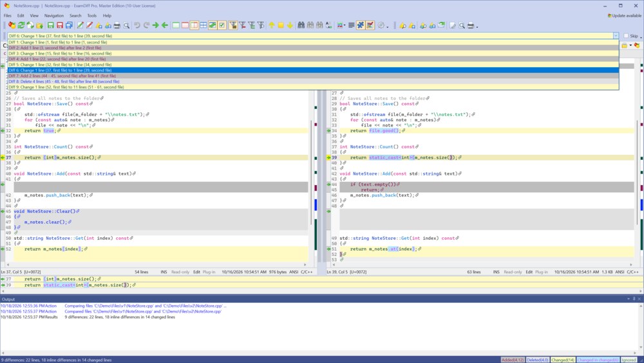Image resolution: width=644 pixels, height=363 pixels.
Task: Click the blue Save both files icon
Action: pos(69,26)
